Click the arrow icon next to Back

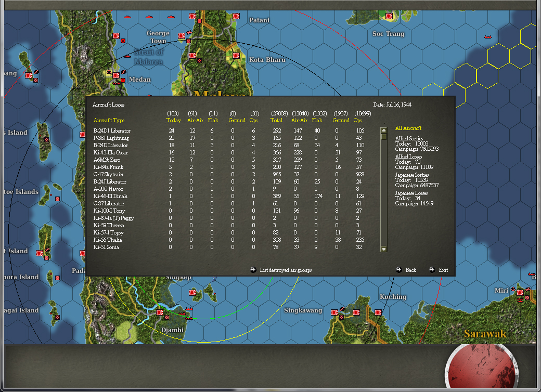pos(399,270)
